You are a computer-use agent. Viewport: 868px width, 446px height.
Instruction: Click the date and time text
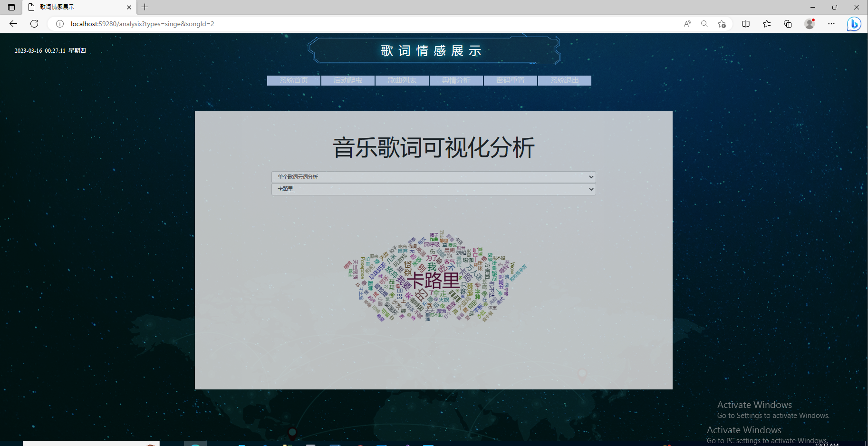coord(50,51)
